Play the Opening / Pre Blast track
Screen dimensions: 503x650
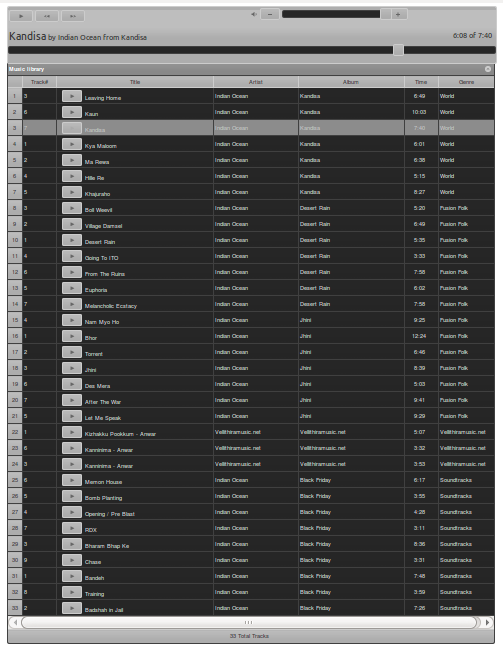point(72,512)
